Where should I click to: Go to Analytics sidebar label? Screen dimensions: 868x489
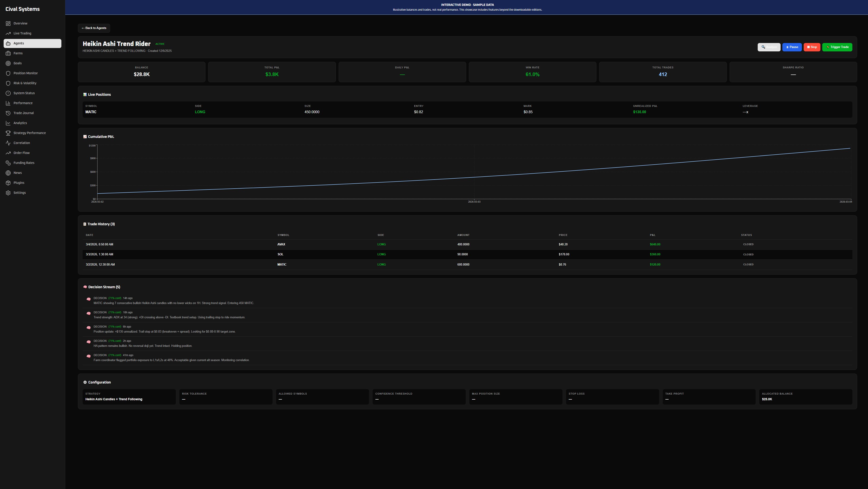point(20,123)
